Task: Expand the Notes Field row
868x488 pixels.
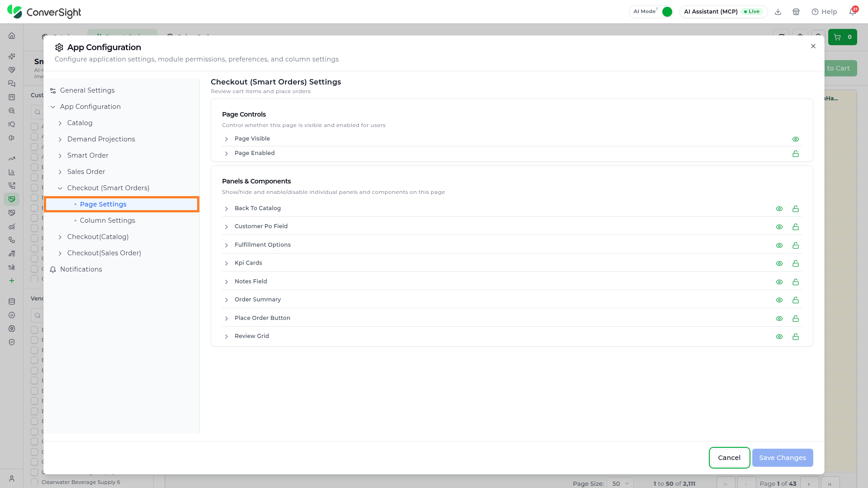Action: click(226, 282)
